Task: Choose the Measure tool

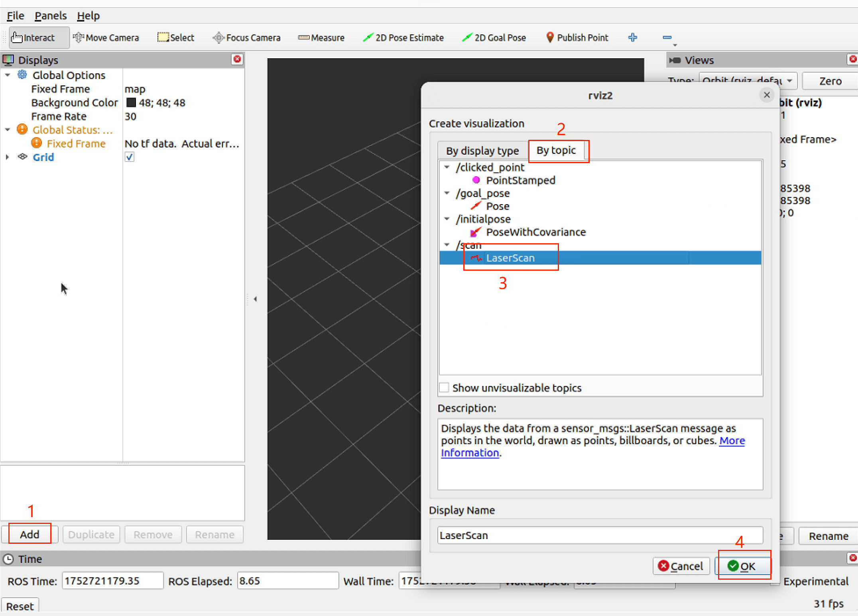Action: pyautogui.click(x=321, y=37)
